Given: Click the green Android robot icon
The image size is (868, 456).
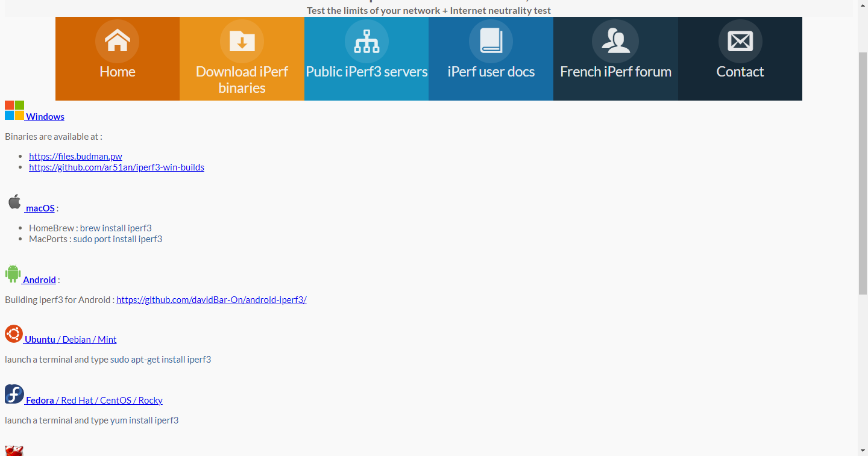Looking at the screenshot, I should coord(13,273).
